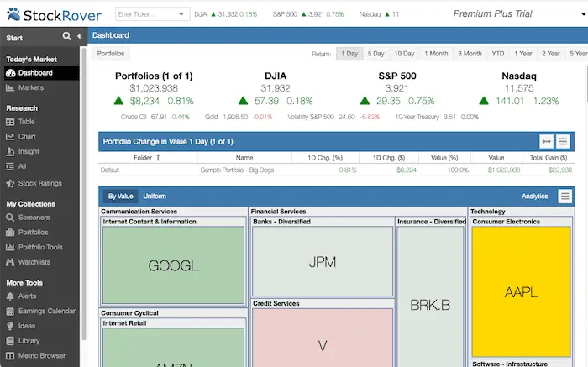Select the 3 Month return period
Viewport: 588px width, 367px height.
pos(470,54)
